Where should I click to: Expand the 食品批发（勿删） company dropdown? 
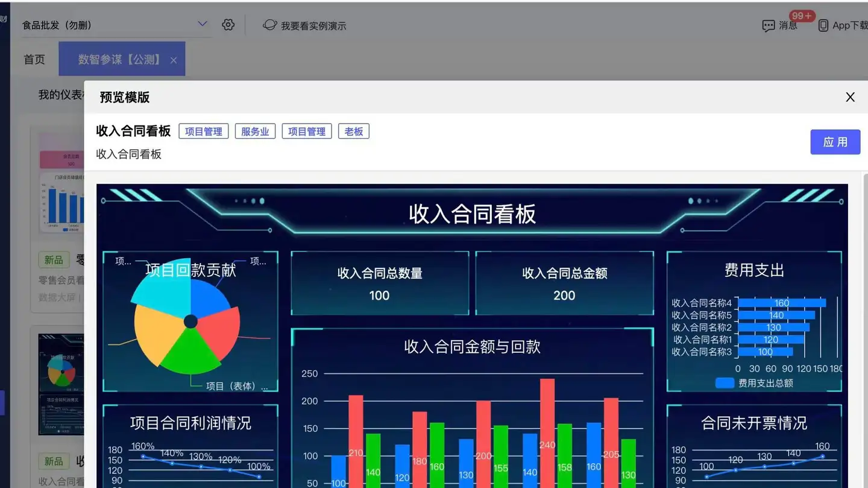coord(203,24)
